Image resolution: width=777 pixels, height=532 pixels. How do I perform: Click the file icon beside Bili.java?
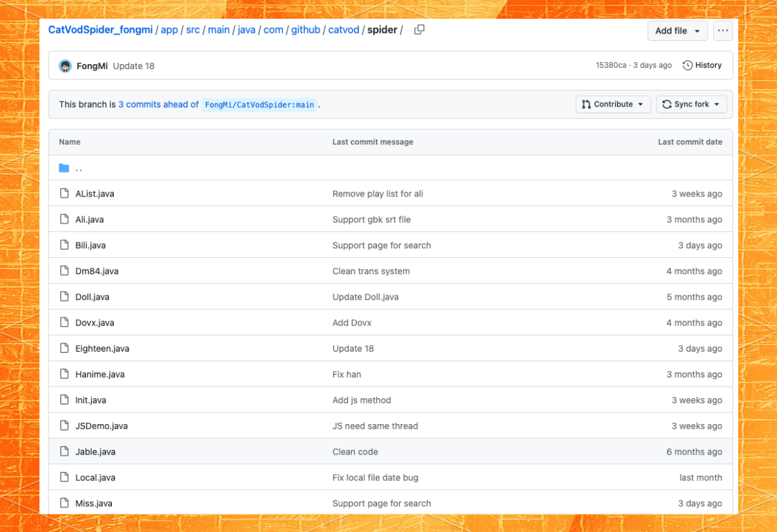[x=64, y=245]
